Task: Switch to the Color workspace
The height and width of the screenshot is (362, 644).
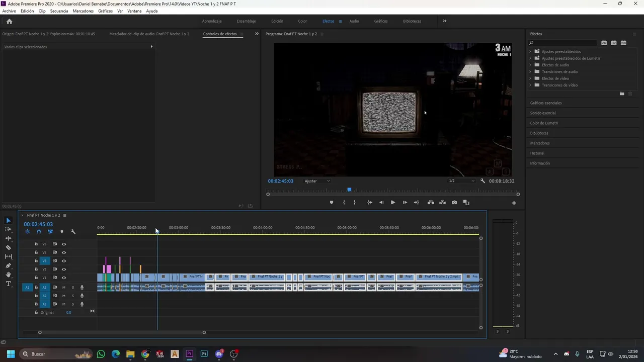Action: point(302,21)
